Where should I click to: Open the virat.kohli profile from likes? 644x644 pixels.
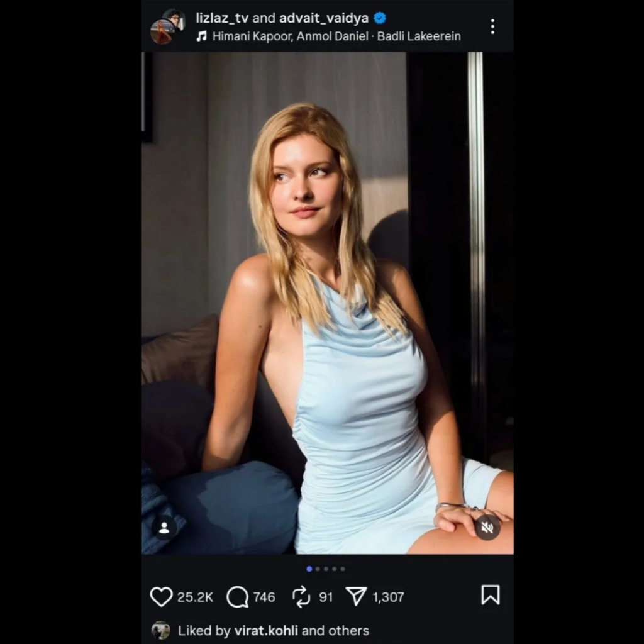tap(266, 630)
